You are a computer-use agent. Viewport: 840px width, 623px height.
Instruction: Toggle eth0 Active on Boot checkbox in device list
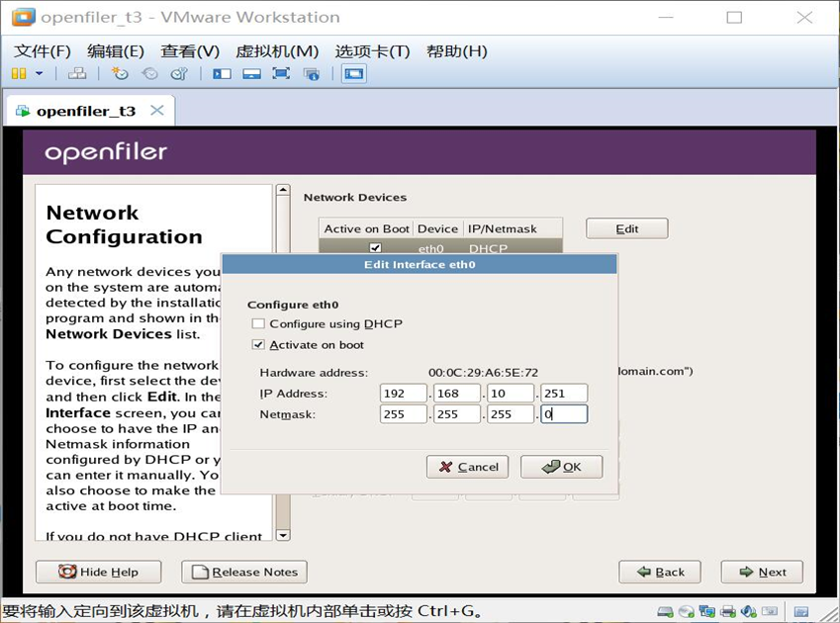click(376, 248)
